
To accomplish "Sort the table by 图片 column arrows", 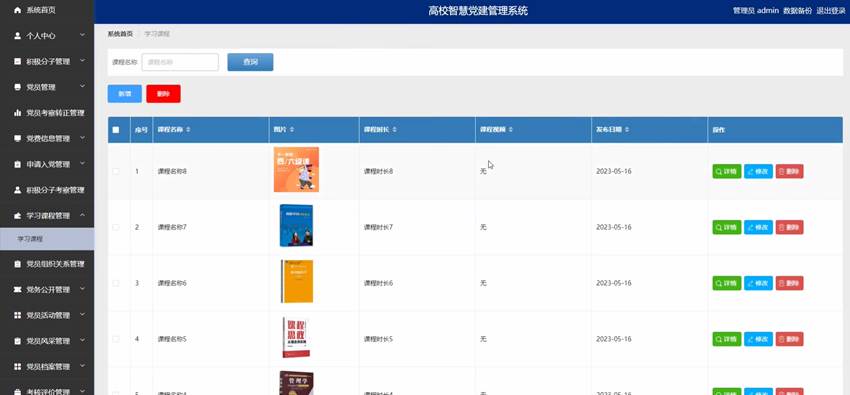I will tap(292, 130).
